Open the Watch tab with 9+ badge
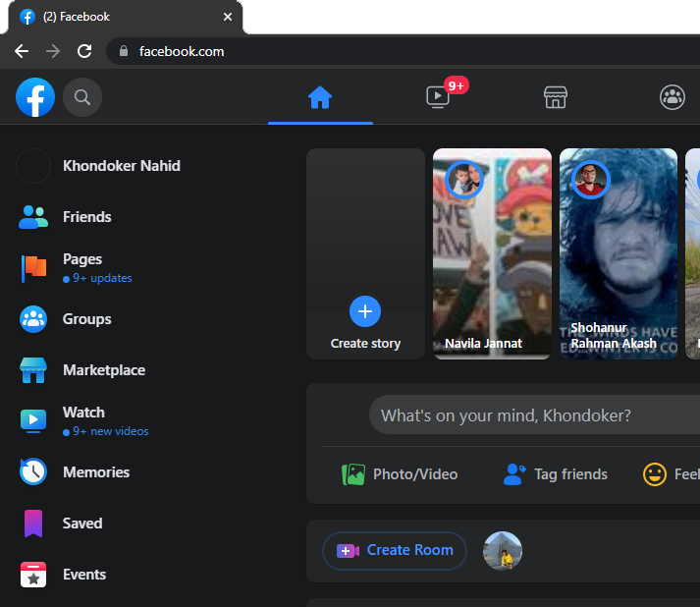This screenshot has width=700, height=607. [438, 96]
